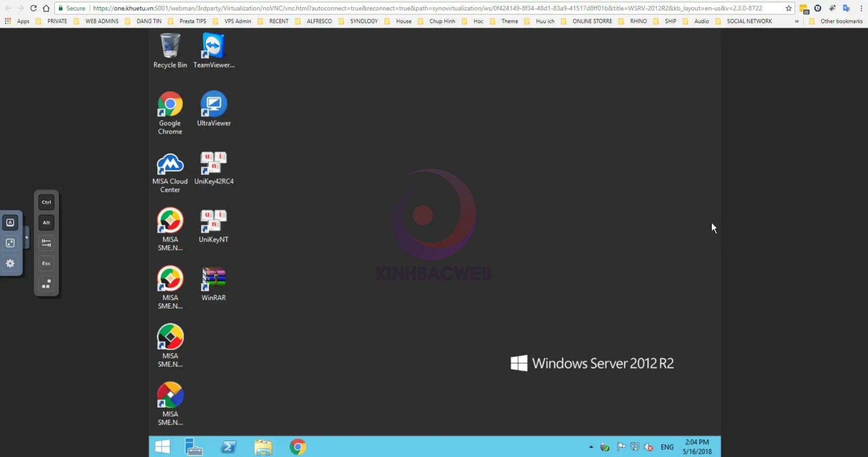Go to the browser home page
Viewport: 868px width, 457px height.
(x=46, y=8)
